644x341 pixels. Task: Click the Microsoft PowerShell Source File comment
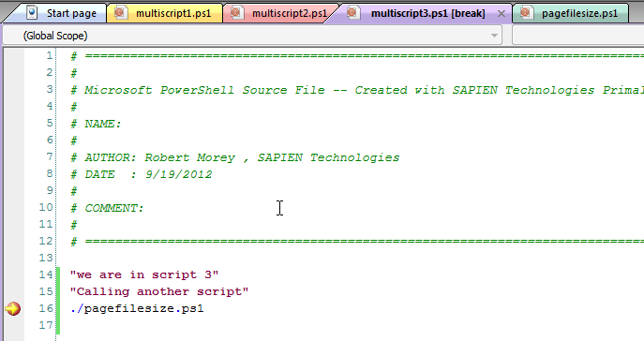[356, 90]
